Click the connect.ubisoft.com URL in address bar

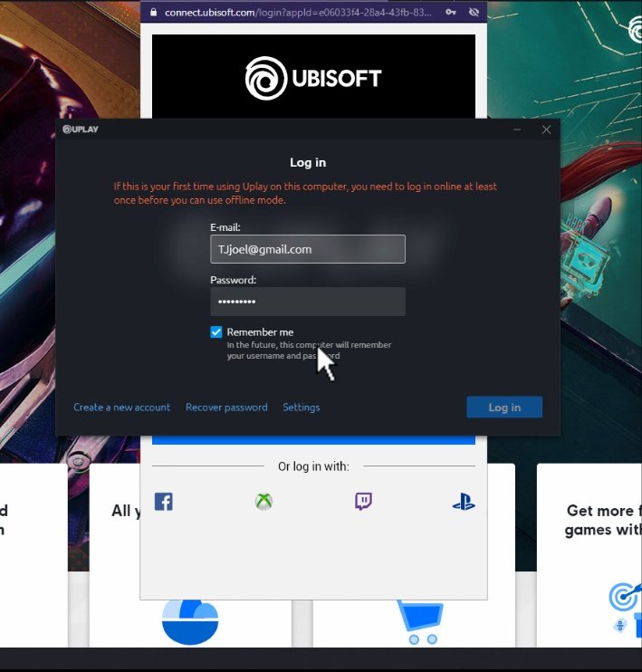pyautogui.click(x=298, y=13)
